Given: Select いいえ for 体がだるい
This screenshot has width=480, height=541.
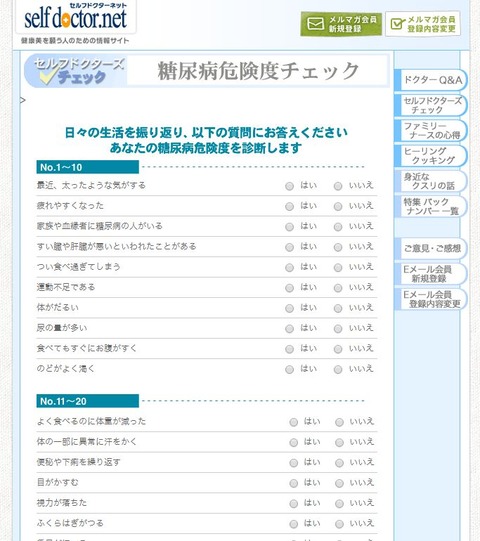Looking at the screenshot, I should pos(338,308).
